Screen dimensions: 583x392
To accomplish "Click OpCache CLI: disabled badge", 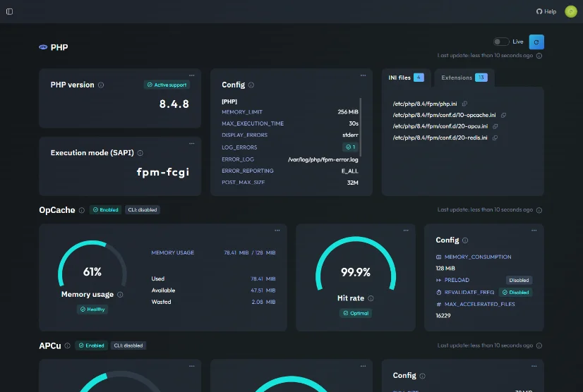I will [x=143, y=210].
